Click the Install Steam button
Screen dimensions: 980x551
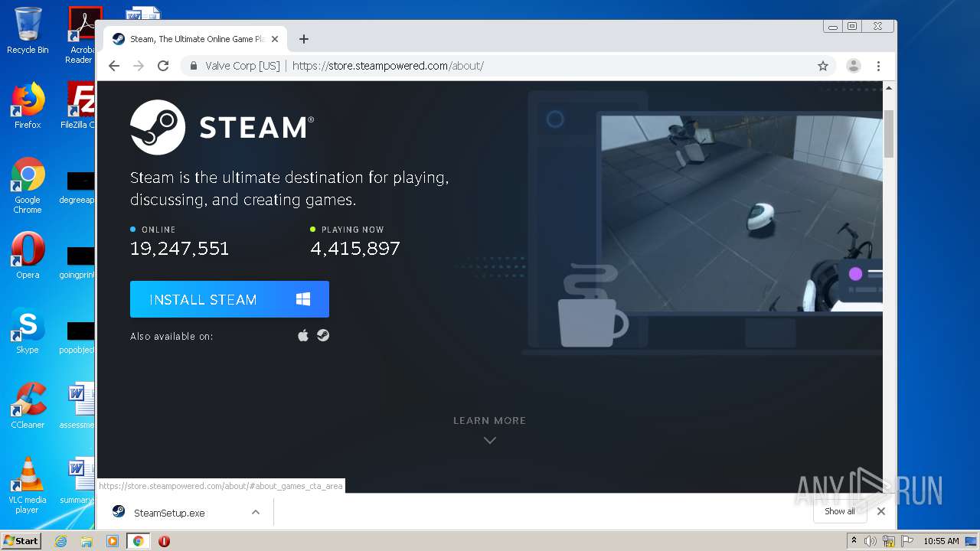tap(230, 299)
